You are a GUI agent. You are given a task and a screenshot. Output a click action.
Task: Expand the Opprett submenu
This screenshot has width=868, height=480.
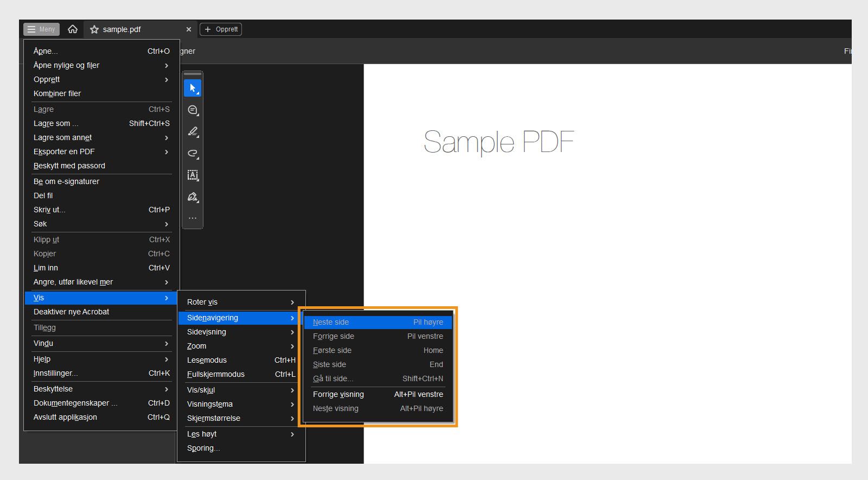coord(101,79)
